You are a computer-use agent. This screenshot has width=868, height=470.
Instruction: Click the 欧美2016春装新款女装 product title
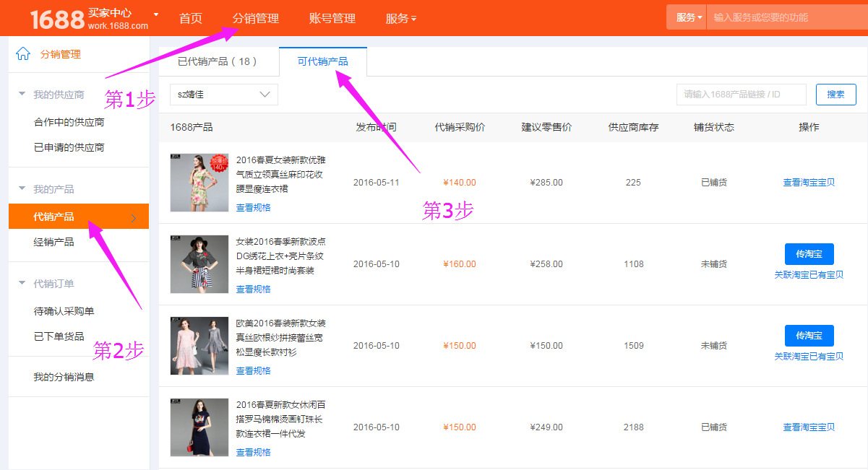[x=280, y=337]
